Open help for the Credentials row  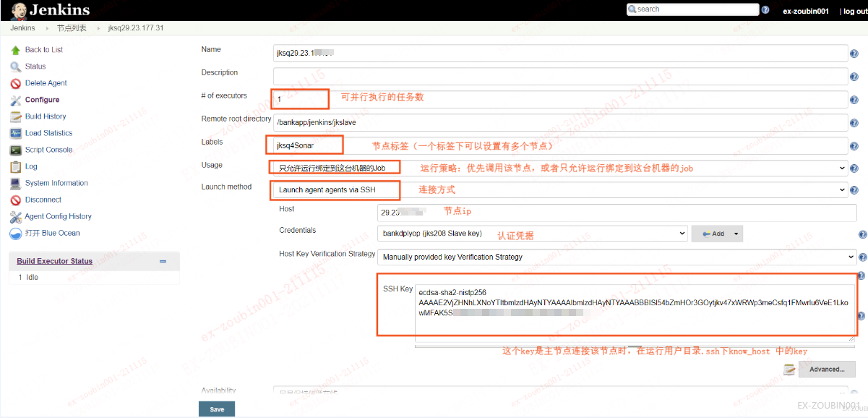862,235
